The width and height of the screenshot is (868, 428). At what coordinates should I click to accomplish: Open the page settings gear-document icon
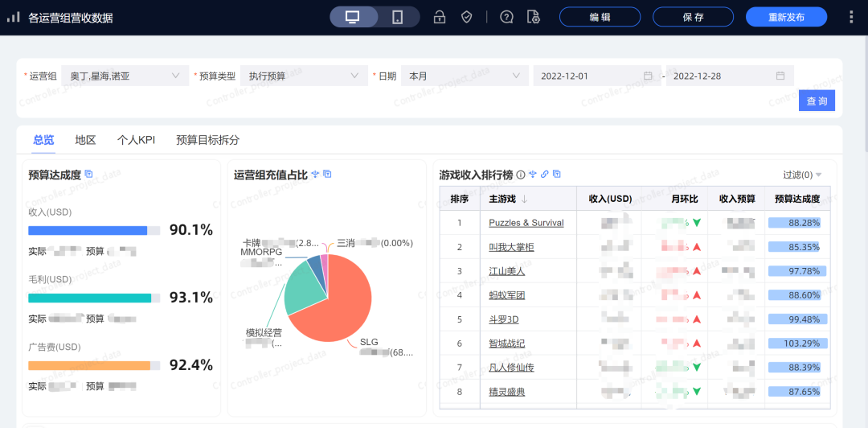(533, 17)
